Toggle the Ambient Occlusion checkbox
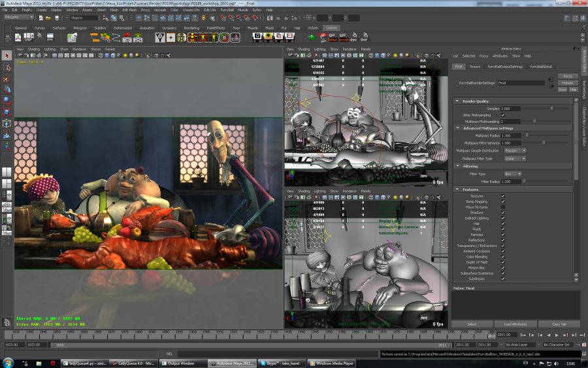The width and height of the screenshot is (588, 368). 503,252
